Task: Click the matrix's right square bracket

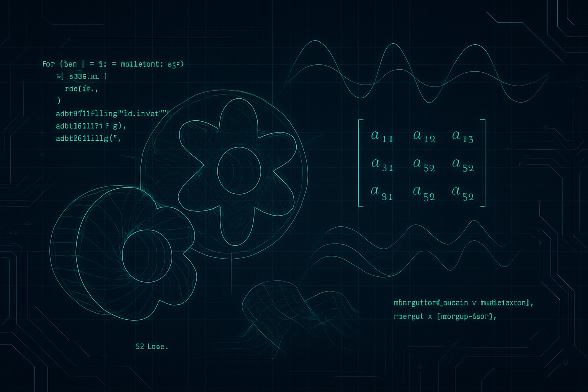Action: pos(483,163)
